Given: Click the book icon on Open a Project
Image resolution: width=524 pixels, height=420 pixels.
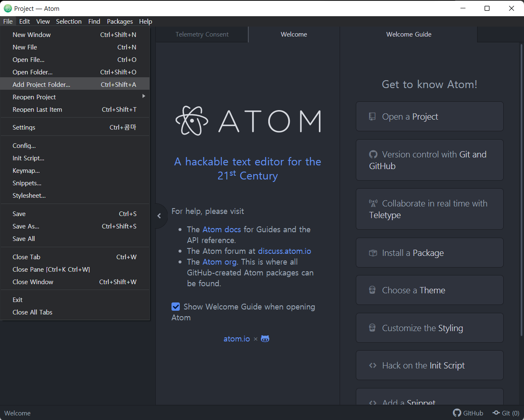Looking at the screenshot, I should tap(372, 117).
